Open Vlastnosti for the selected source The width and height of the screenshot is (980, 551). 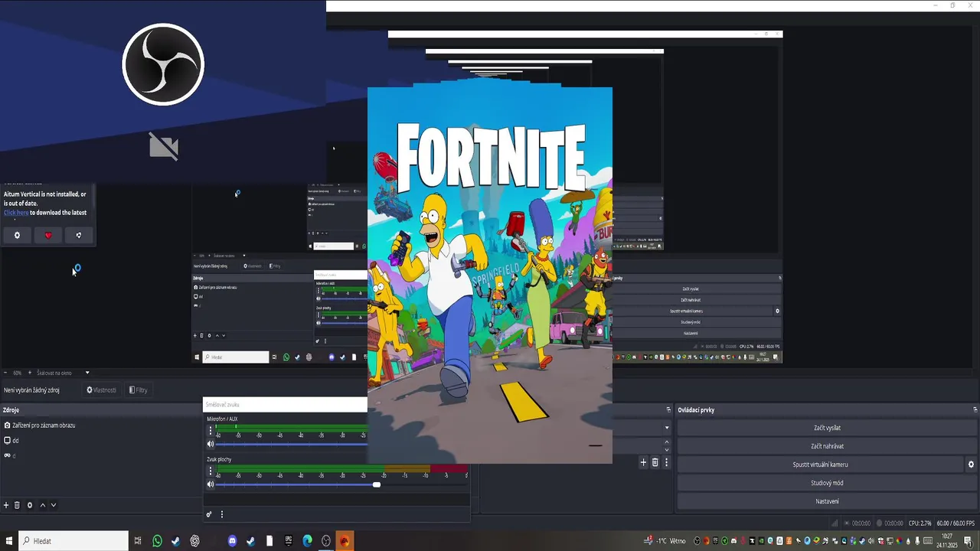pos(102,390)
